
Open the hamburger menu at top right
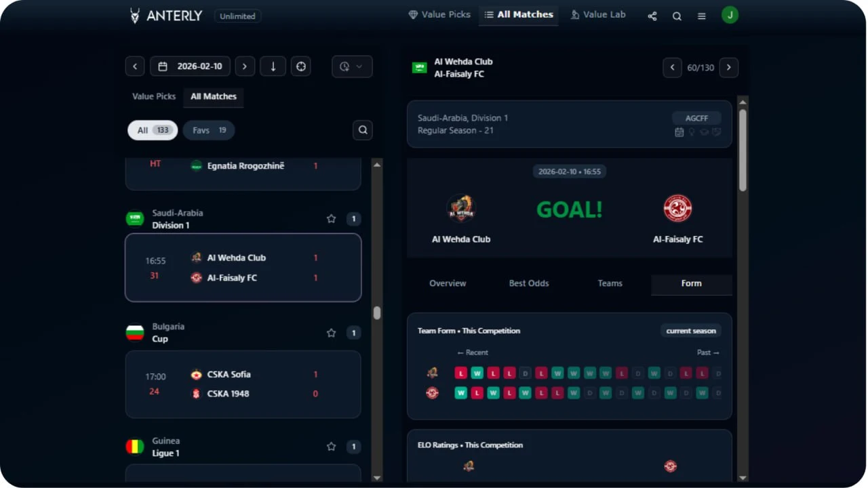coord(701,16)
